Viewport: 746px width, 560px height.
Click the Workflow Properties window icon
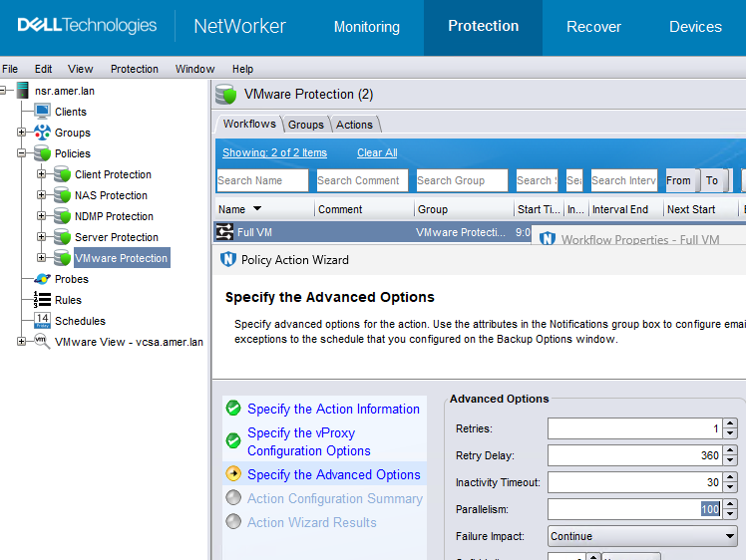[548, 238]
